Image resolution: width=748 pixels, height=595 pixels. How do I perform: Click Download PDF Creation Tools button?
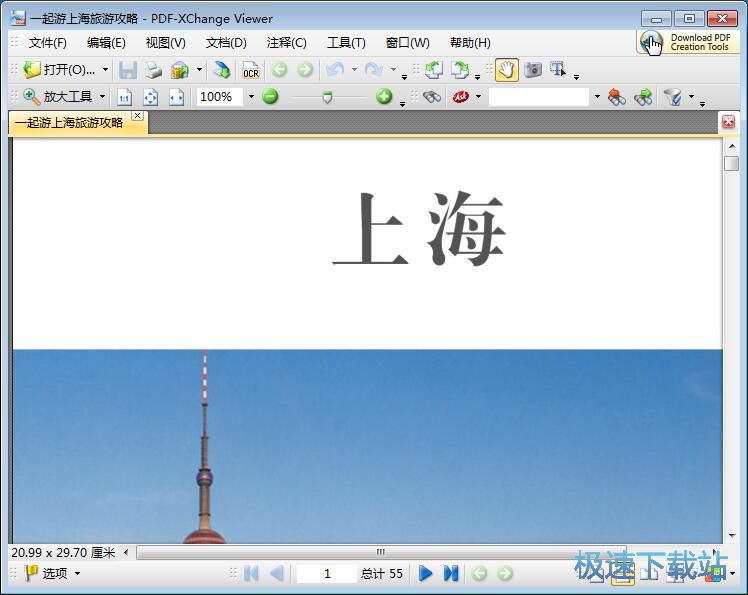[688, 42]
